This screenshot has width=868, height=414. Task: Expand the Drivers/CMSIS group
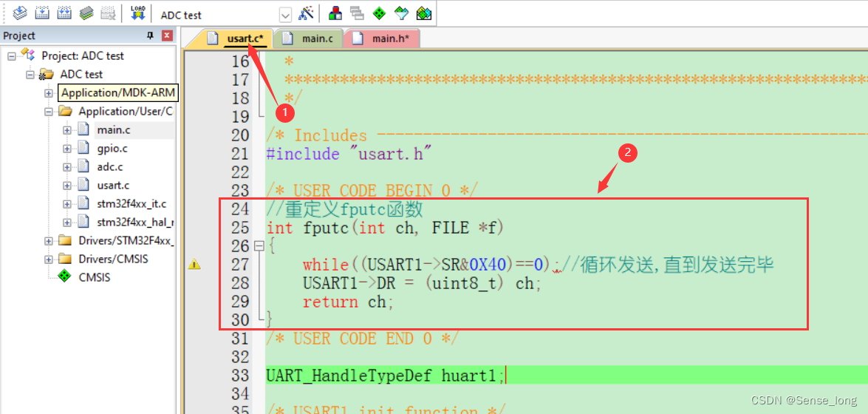pos(49,259)
